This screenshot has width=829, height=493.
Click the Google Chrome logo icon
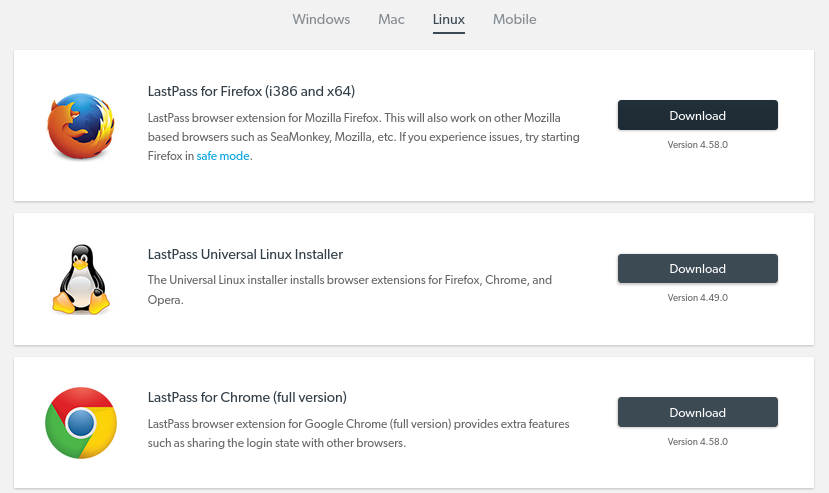[x=81, y=423]
